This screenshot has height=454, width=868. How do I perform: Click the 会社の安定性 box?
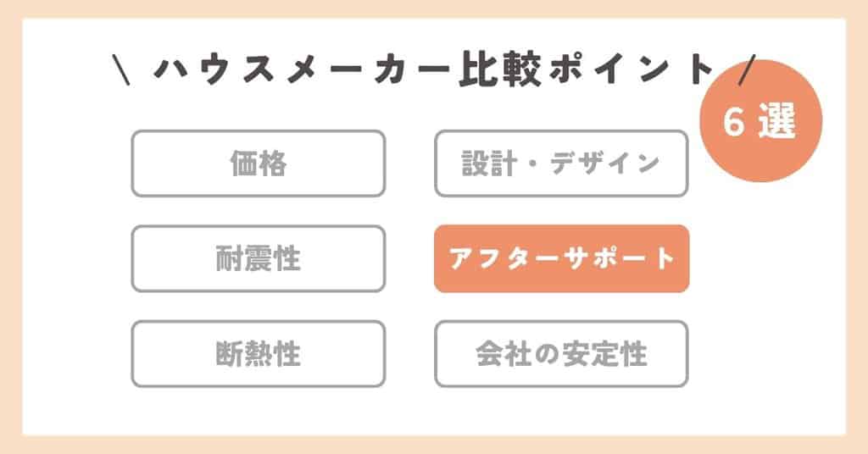tap(560, 353)
